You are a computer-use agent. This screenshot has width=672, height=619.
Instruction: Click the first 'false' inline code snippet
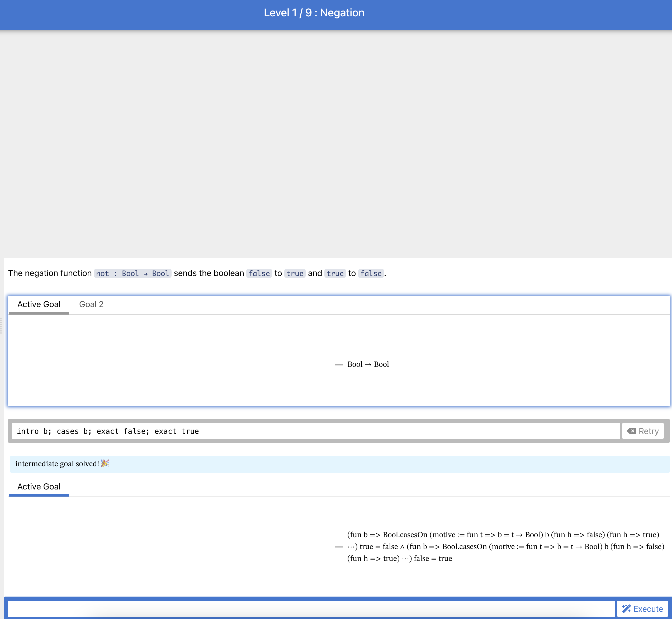pos(259,273)
